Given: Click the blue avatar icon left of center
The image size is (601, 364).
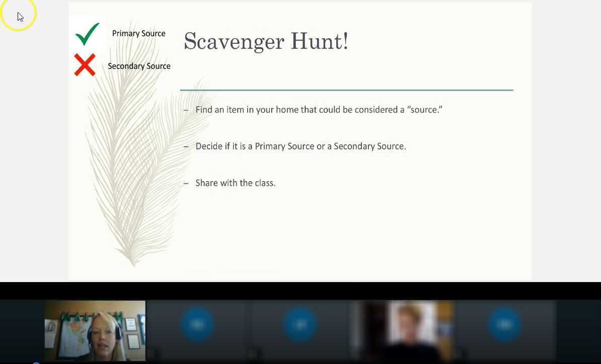Looking at the screenshot, I should click(x=197, y=324).
